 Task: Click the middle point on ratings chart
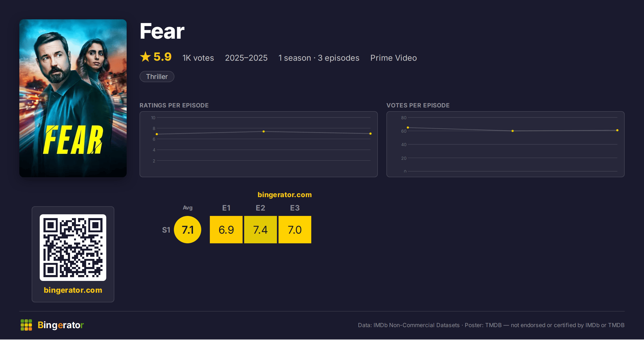tap(264, 131)
